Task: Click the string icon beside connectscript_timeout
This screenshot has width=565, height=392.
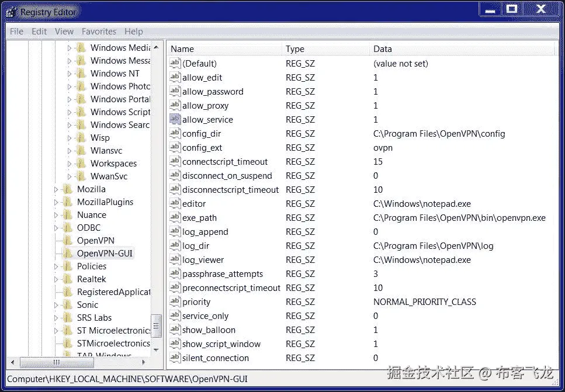Action: point(175,161)
